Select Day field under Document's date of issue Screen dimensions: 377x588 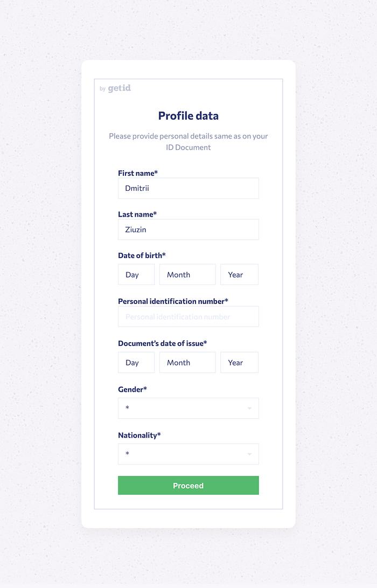tap(136, 362)
